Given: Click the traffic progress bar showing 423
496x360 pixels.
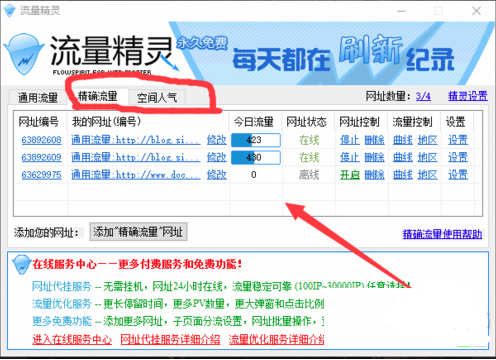Looking at the screenshot, I should tap(256, 140).
